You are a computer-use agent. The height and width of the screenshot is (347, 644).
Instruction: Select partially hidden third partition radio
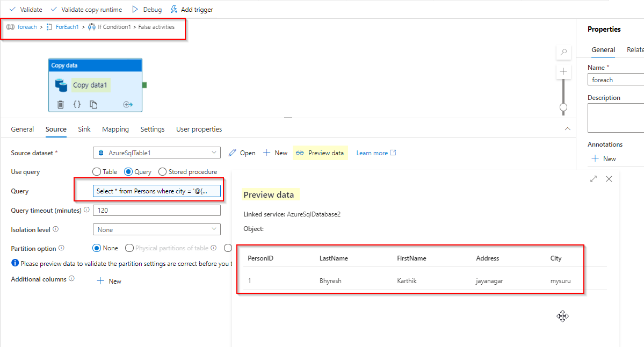tap(228, 248)
